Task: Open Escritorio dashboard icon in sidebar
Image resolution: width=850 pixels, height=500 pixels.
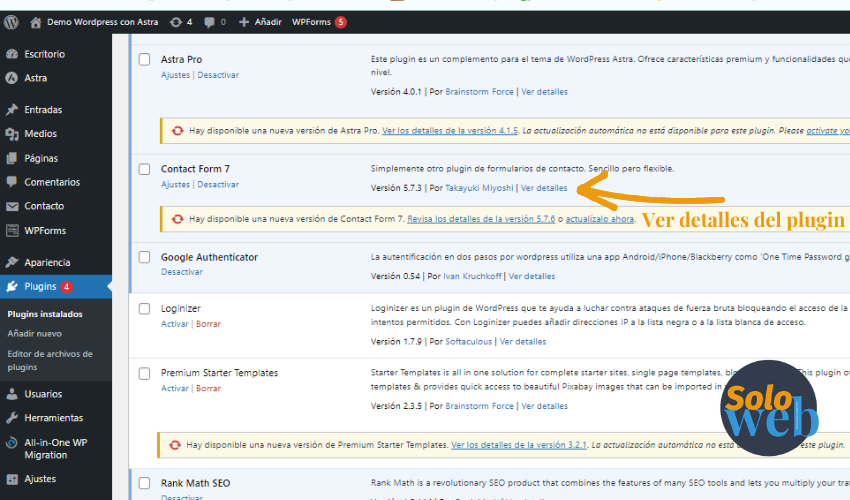Action: coord(12,54)
